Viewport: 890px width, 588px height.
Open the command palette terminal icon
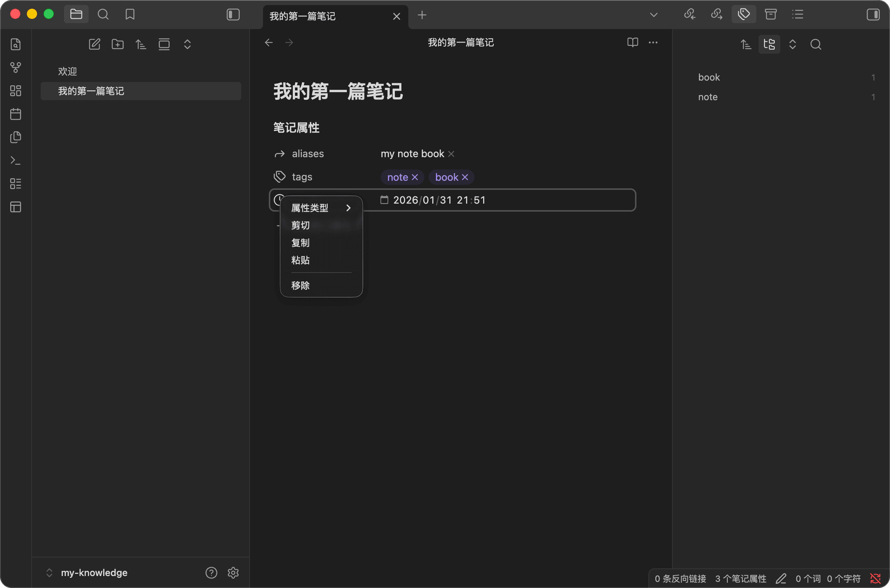(15, 160)
